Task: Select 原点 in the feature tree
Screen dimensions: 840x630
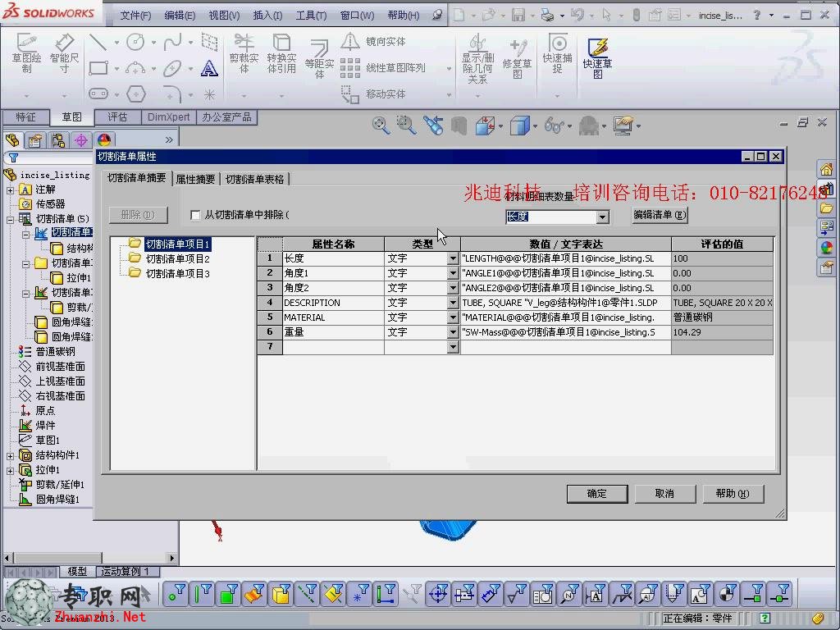Action: tap(45, 411)
